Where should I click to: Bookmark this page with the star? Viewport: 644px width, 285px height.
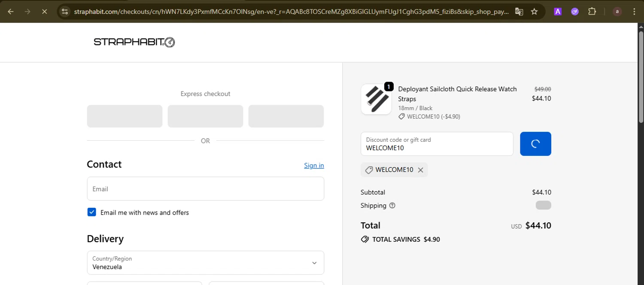tap(535, 12)
